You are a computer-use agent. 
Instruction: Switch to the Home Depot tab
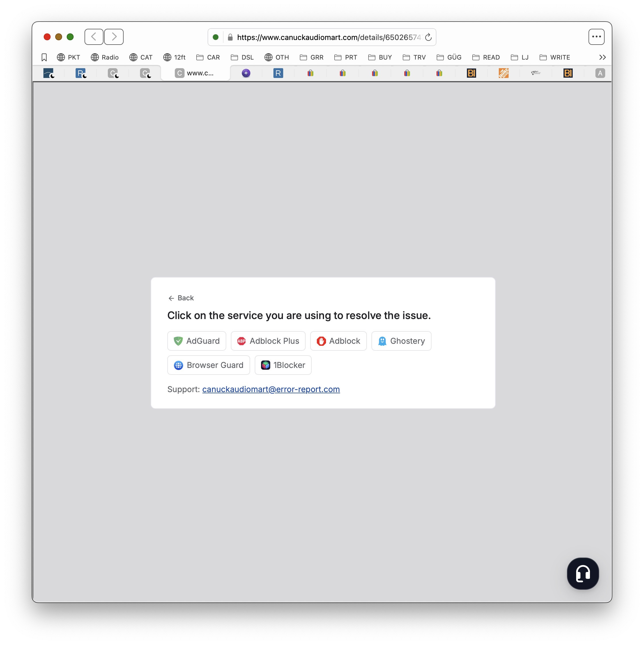tap(503, 73)
